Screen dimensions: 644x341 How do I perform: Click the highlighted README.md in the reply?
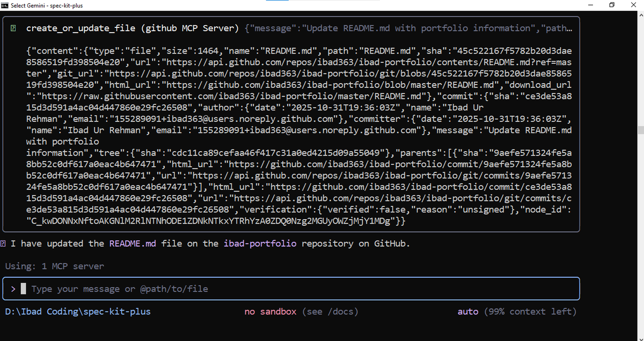132,243
